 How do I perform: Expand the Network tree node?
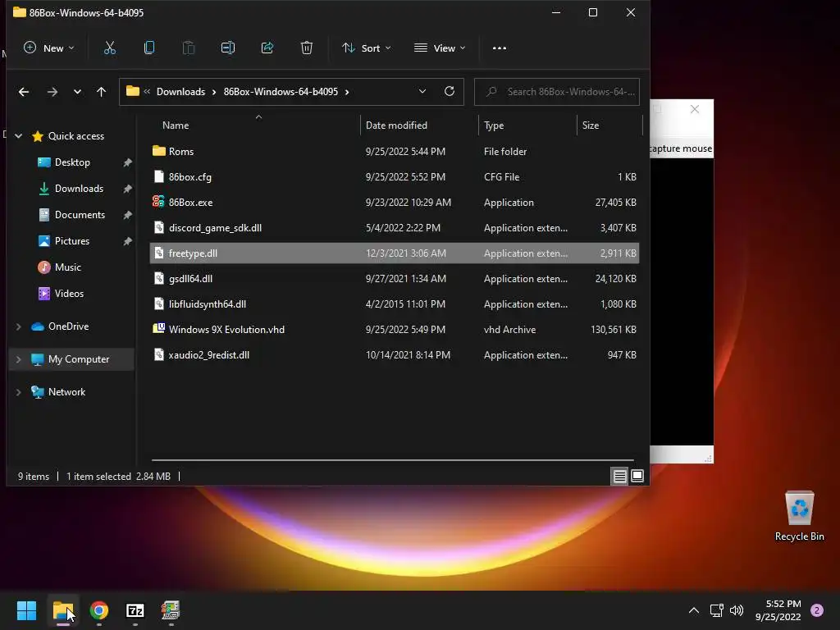coord(18,392)
